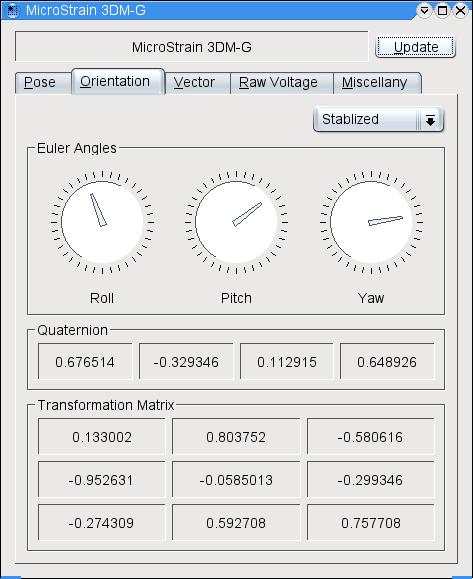Image resolution: width=473 pixels, height=579 pixels.
Task: Click the Roll label
Action: pyautogui.click(x=102, y=298)
